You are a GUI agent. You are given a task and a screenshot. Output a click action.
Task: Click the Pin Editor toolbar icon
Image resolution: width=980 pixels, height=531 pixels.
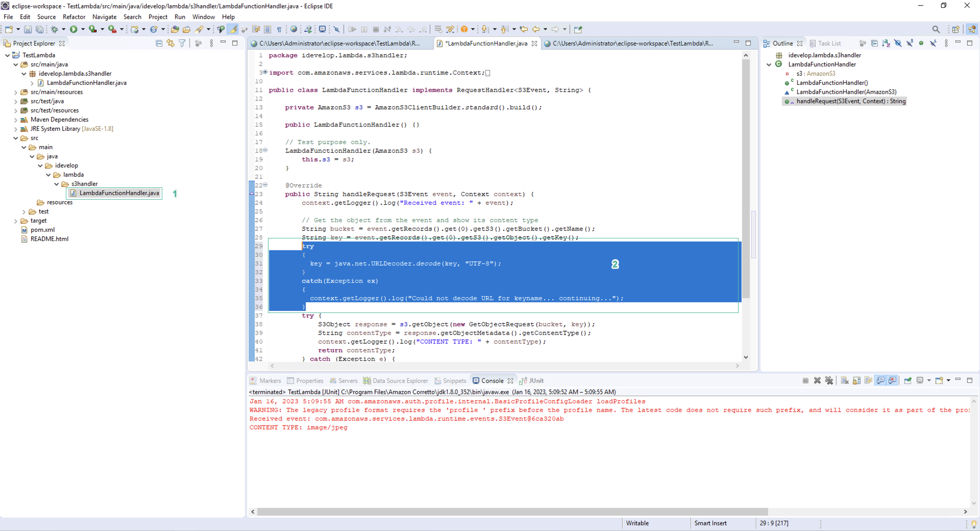[578, 29]
